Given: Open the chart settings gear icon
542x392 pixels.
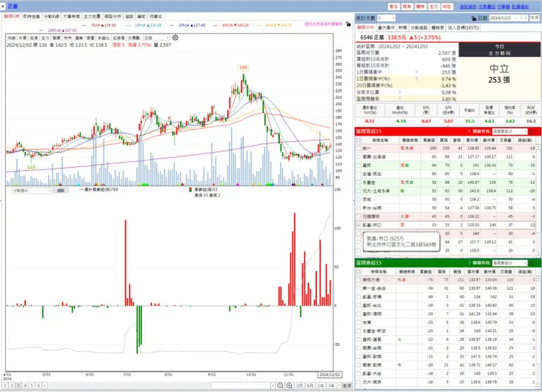Looking at the screenshot, I should (175, 37).
